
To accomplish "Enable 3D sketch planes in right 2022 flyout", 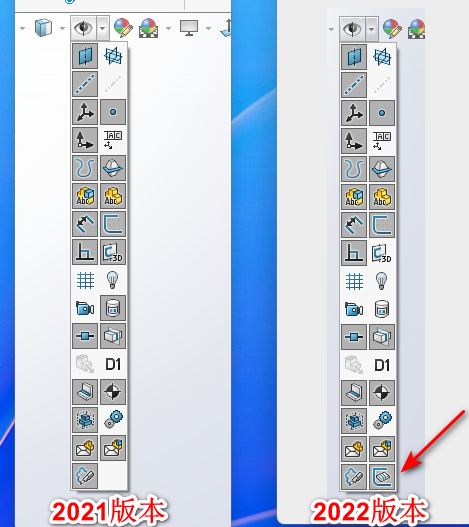I will coord(382,253).
